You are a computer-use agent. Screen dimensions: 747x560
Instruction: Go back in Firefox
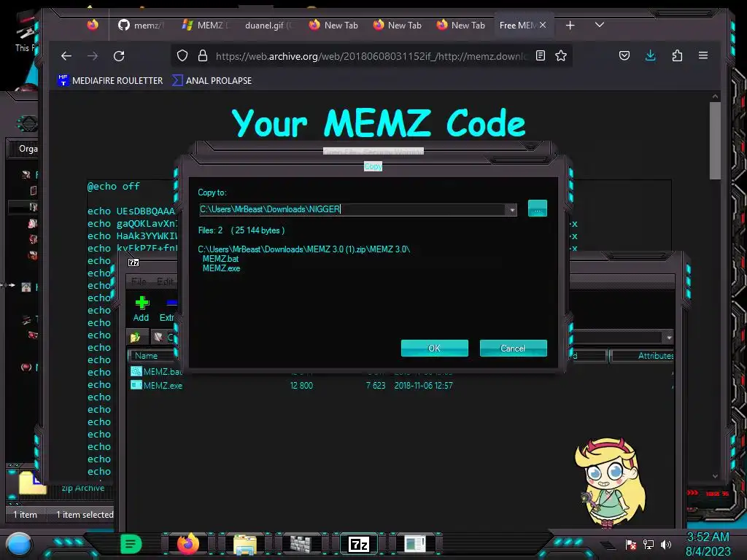click(66, 56)
